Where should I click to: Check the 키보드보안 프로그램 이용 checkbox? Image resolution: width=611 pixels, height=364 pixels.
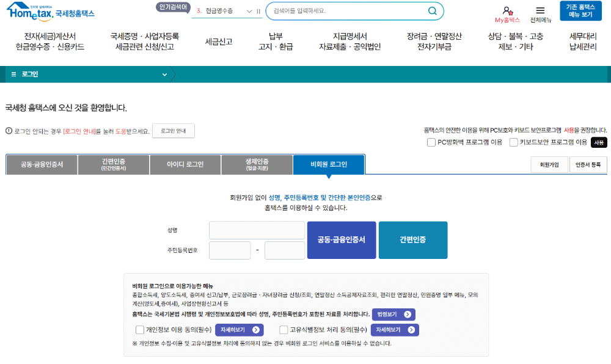513,142
